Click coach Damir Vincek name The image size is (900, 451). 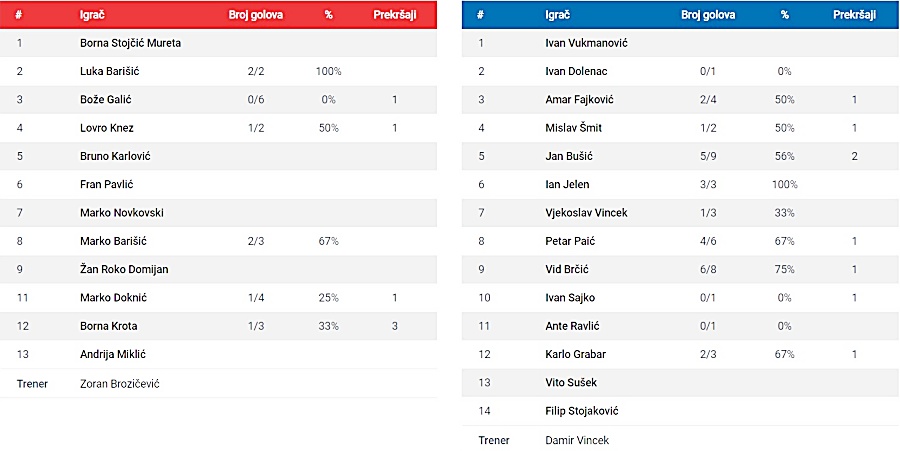coord(577,440)
